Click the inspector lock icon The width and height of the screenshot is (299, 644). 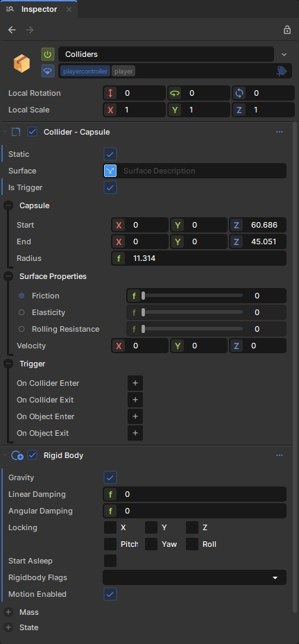tap(287, 30)
